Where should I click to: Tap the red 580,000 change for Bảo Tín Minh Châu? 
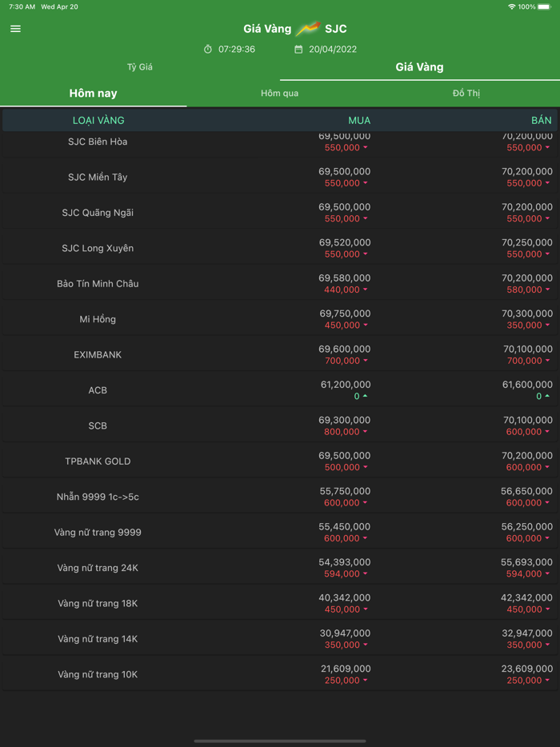click(x=524, y=290)
